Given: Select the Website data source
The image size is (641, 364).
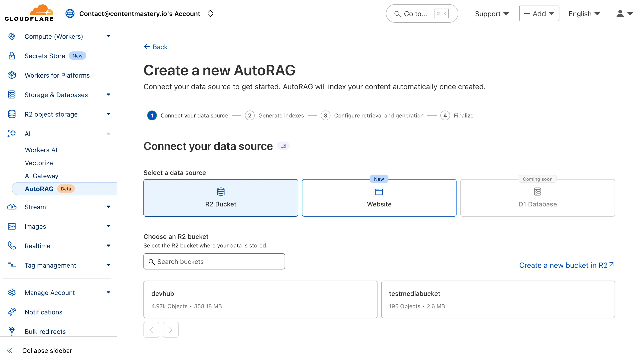Looking at the screenshot, I should click(379, 198).
